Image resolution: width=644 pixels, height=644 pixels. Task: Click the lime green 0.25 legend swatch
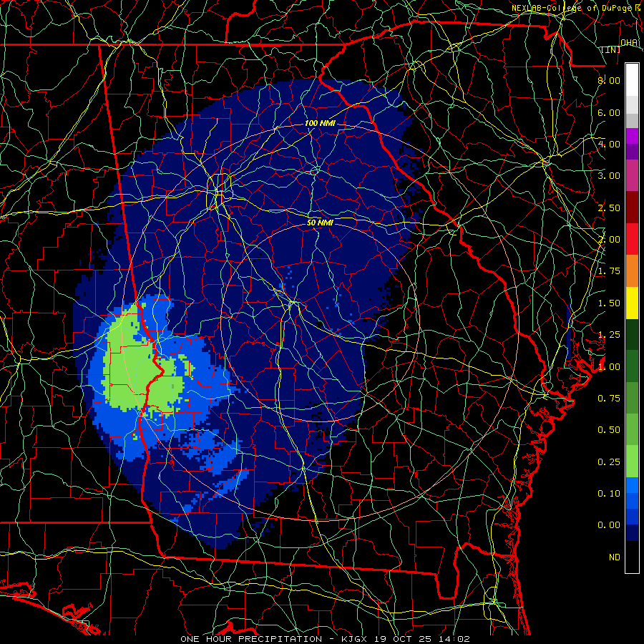click(632, 462)
